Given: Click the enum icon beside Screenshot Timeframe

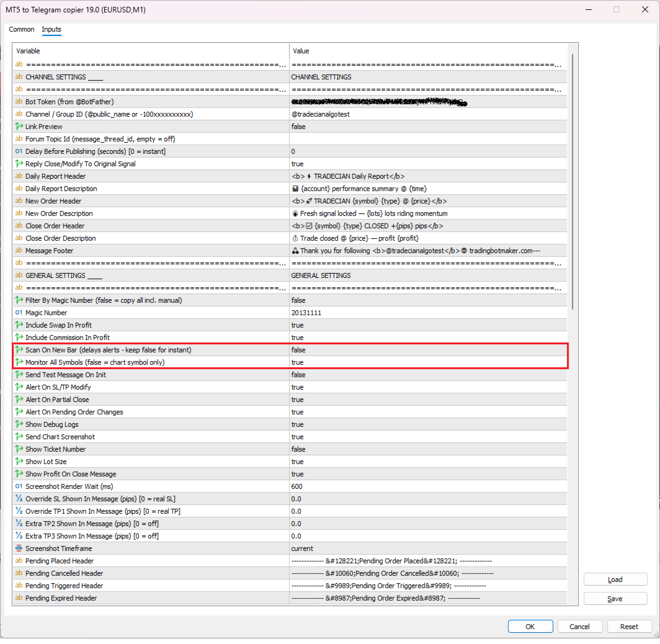Looking at the screenshot, I should point(19,548).
